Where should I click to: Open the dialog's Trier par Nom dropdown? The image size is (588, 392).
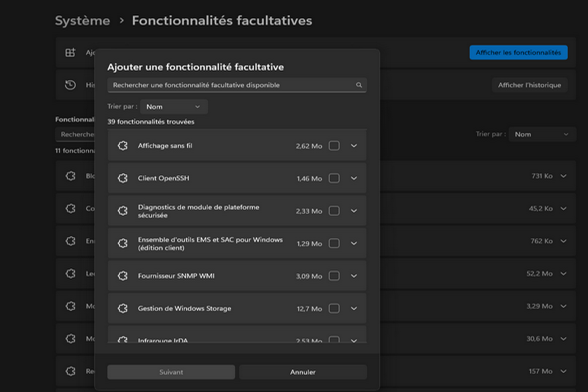(173, 107)
